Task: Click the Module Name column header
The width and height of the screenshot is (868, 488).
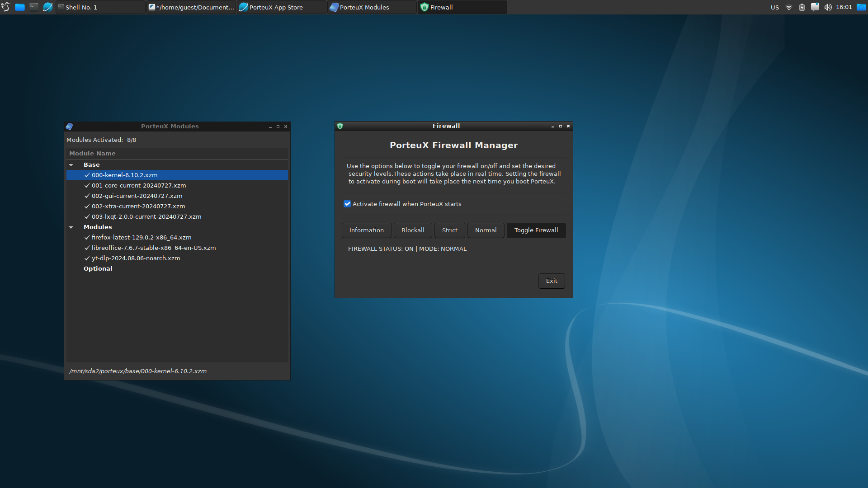Action: (177, 154)
